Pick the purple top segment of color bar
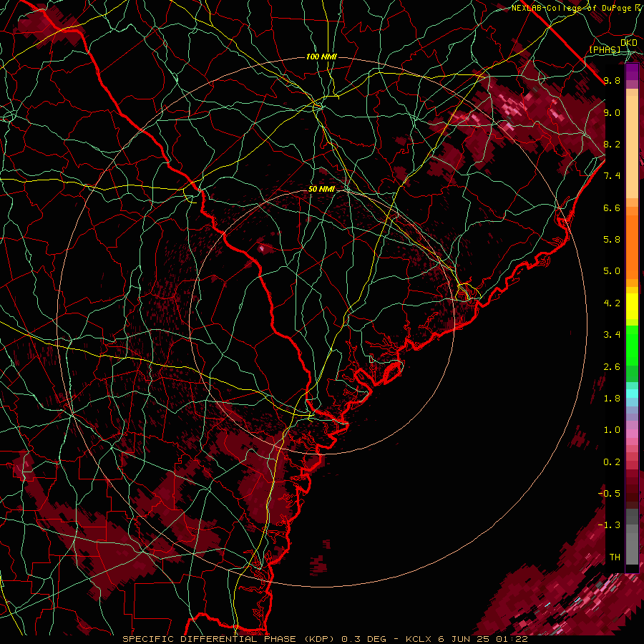 click(x=632, y=72)
